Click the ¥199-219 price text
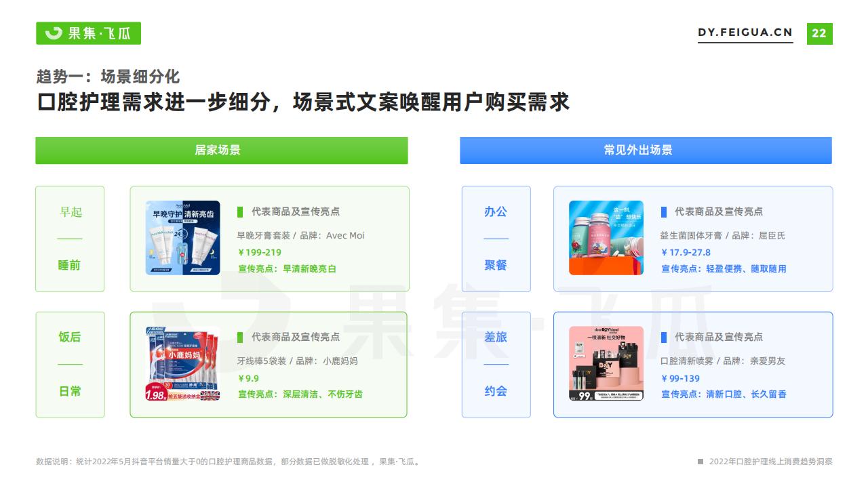Viewport: 868px width, 488px height. pos(260,253)
